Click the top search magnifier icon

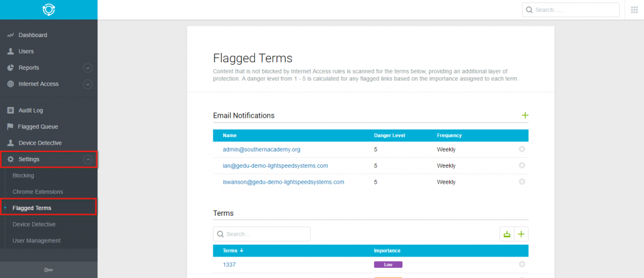click(x=530, y=10)
